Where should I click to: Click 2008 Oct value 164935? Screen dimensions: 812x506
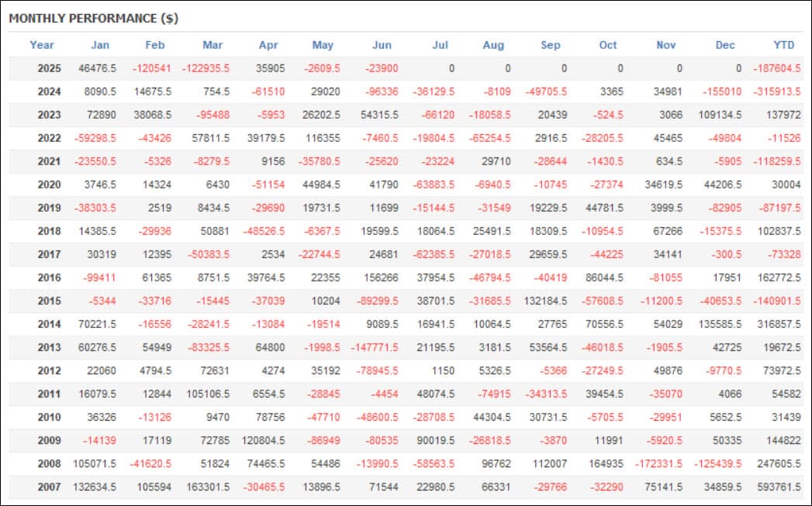(606, 464)
